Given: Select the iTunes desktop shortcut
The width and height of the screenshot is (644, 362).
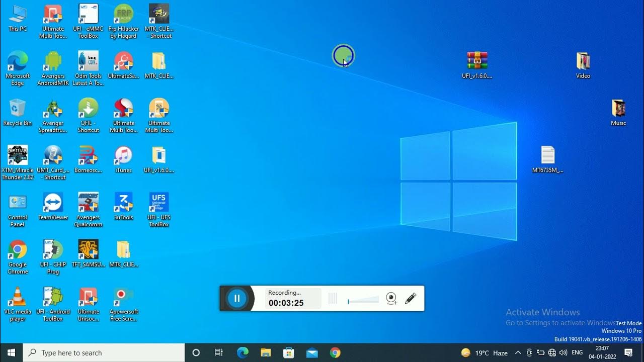Looking at the screenshot, I should pyautogui.click(x=123, y=159).
